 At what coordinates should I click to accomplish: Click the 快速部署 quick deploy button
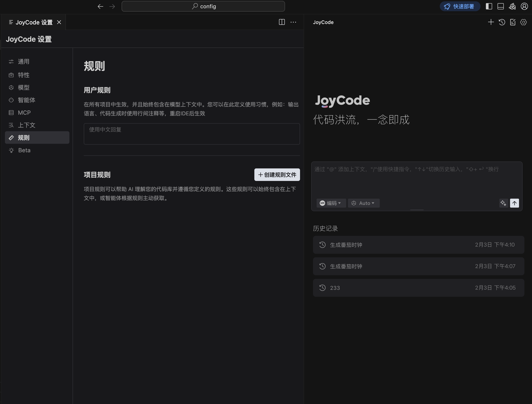[x=460, y=6]
